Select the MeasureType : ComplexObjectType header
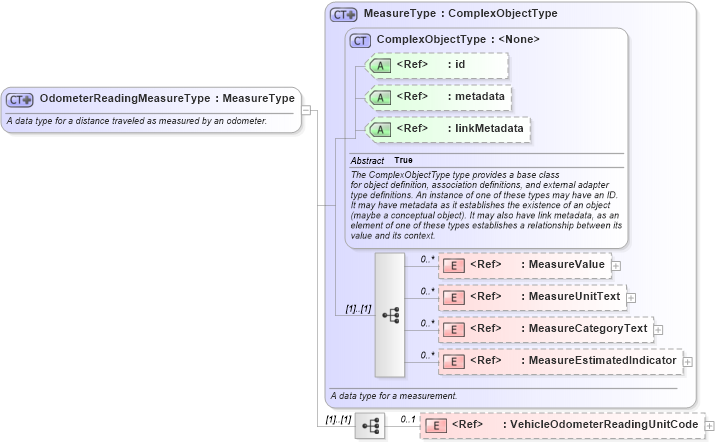Viewport: 715px width, 443px height. click(x=461, y=13)
